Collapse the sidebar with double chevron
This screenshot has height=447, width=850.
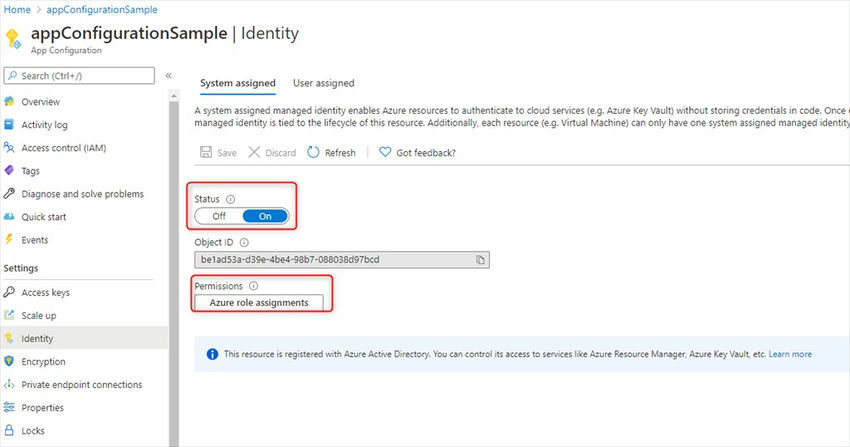click(x=169, y=75)
